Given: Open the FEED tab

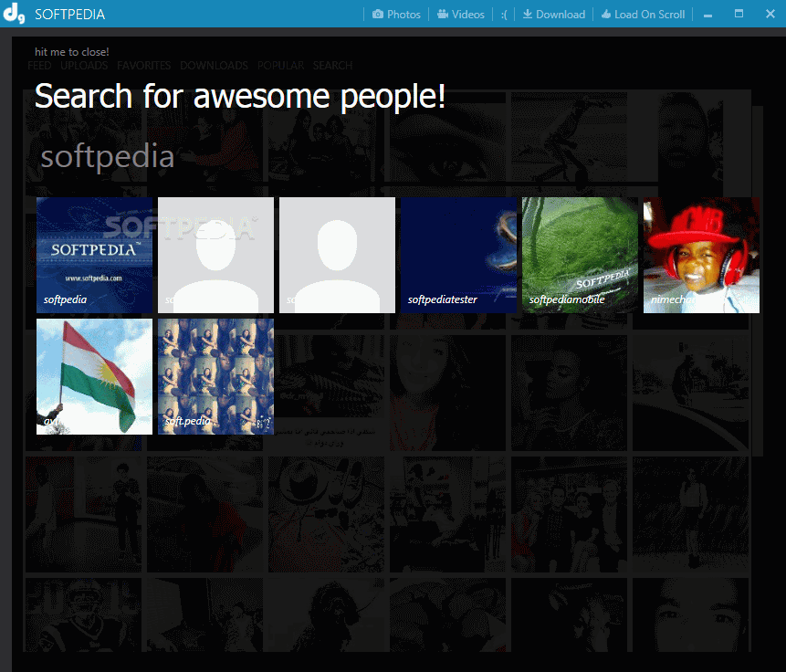Looking at the screenshot, I should click(x=39, y=66).
